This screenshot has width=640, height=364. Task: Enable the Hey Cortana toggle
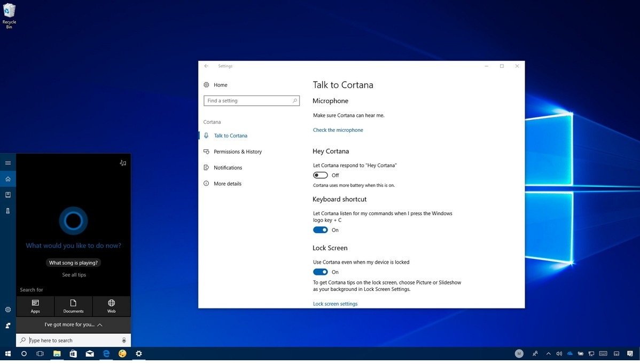pos(321,175)
